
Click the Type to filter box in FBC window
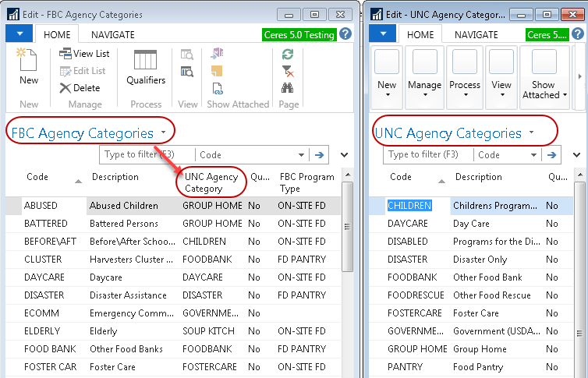point(147,155)
